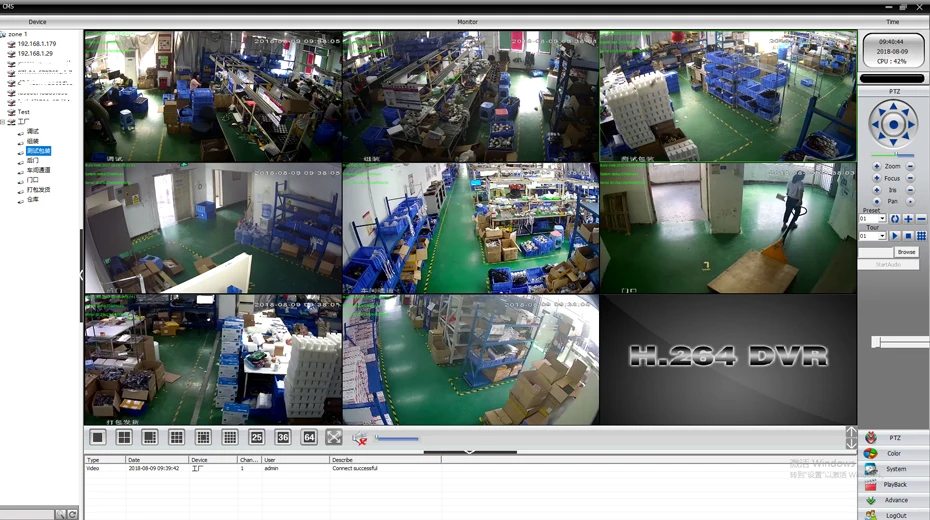Collapse the left device panel arrow
930x520 pixels.
[x=81, y=275]
